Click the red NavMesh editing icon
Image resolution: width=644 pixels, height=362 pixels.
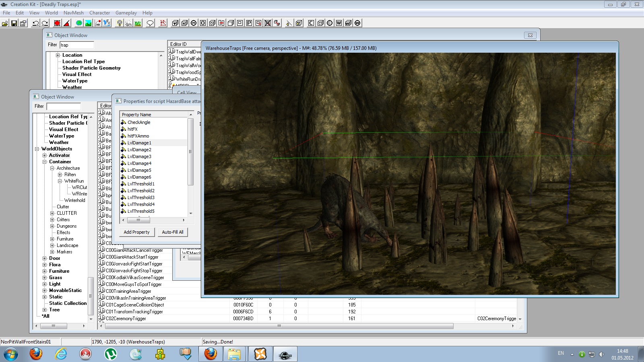pyautogui.click(x=163, y=23)
